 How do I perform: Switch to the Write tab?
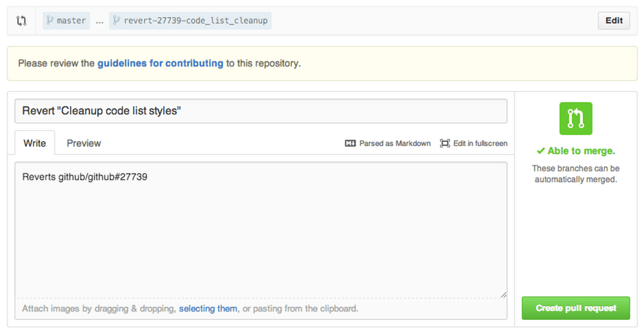click(x=35, y=143)
